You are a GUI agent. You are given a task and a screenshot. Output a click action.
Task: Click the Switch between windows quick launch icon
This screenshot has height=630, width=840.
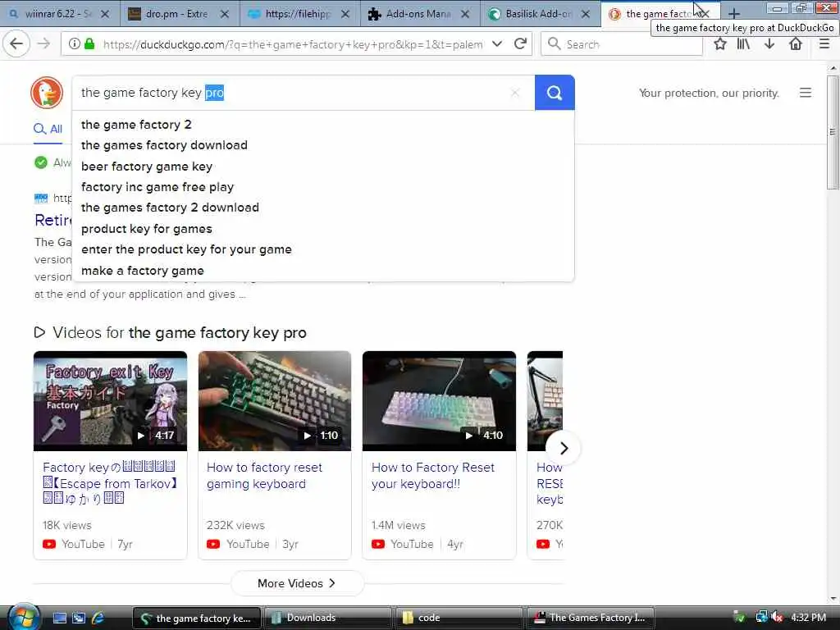click(x=79, y=618)
